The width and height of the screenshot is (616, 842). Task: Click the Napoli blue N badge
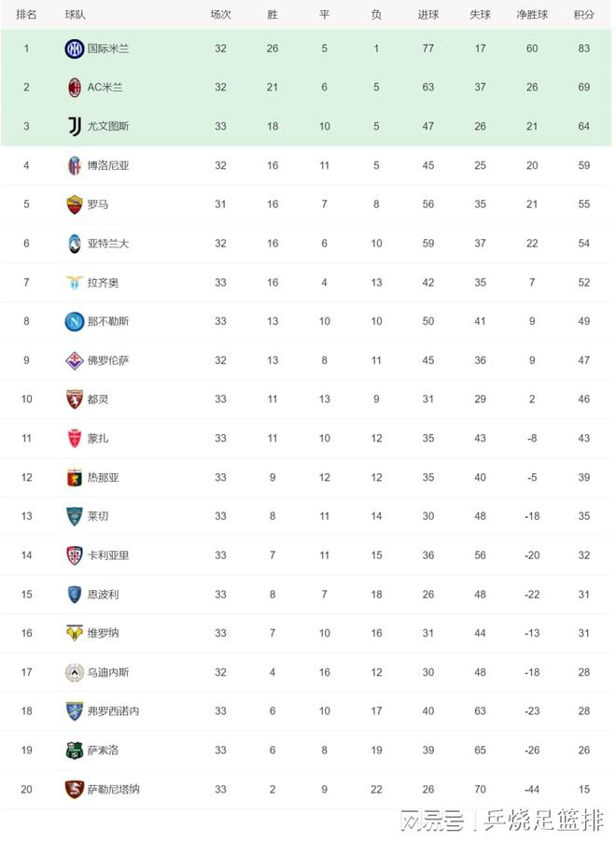(x=74, y=322)
